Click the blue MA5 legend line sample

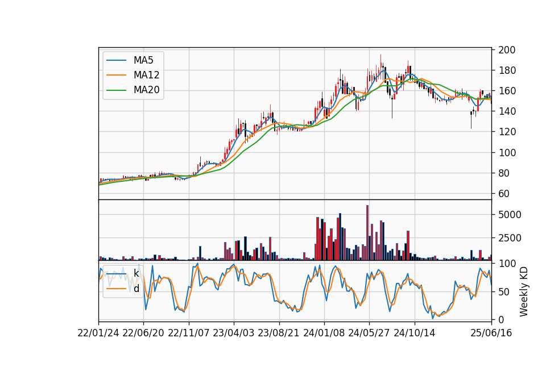pos(116,61)
